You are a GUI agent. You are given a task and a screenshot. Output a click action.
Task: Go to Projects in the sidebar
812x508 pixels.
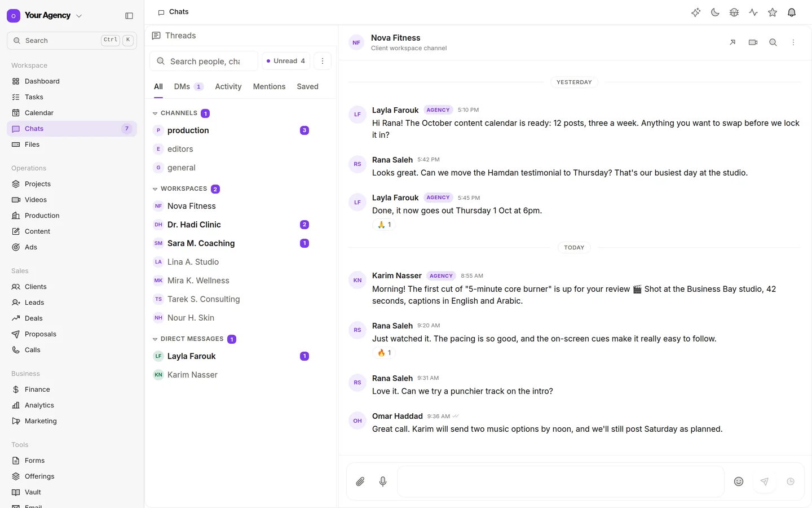[x=72, y=184]
